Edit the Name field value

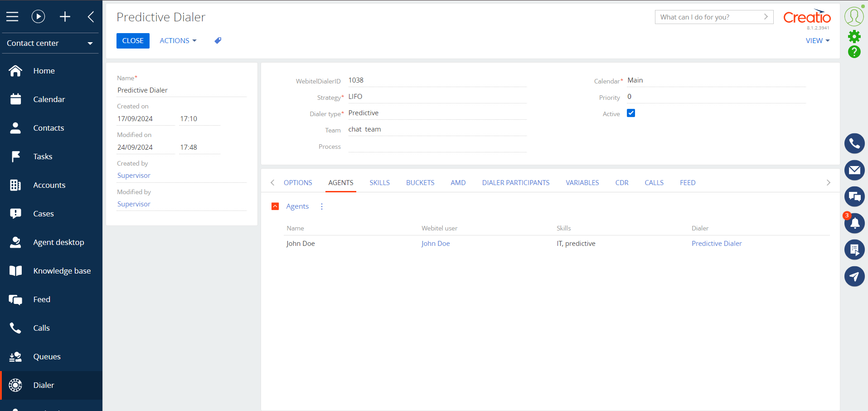click(182, 90)
